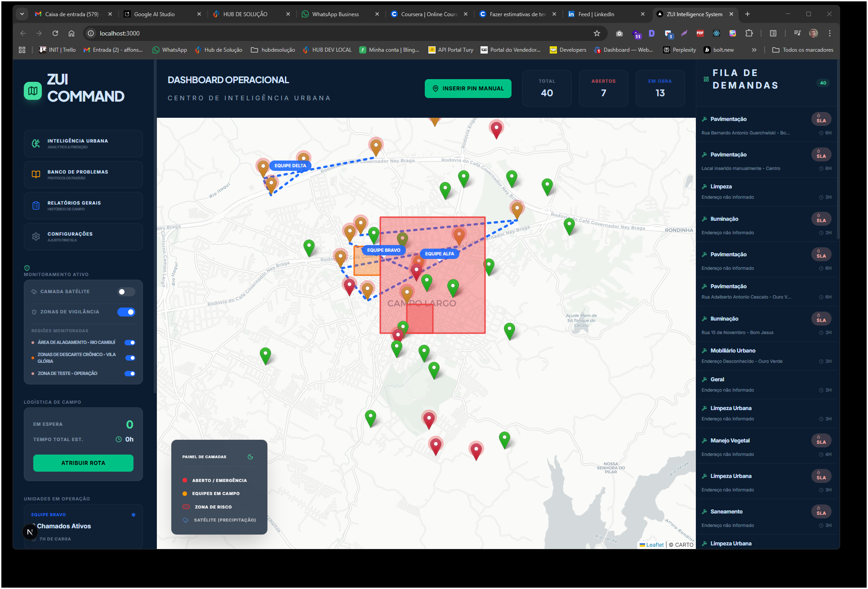Click Aberto / Emergência legend red dot

tap(185, 481)
